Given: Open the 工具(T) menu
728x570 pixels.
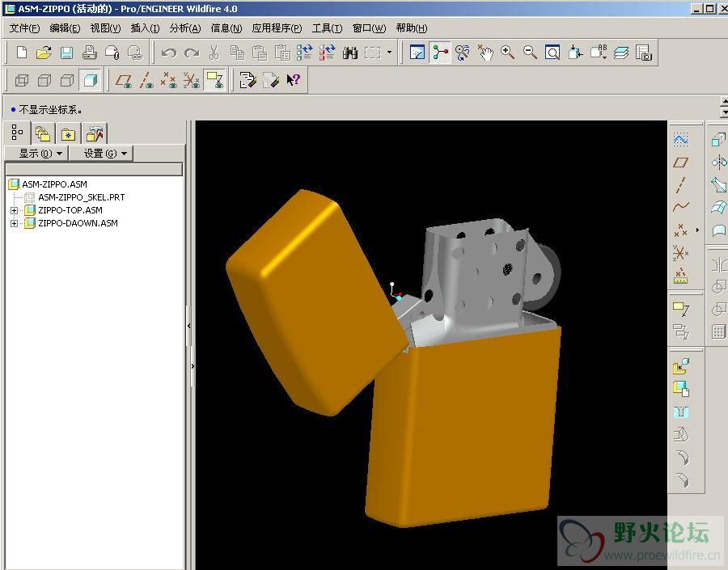Looking at the screenshot, I should (327, 28).
